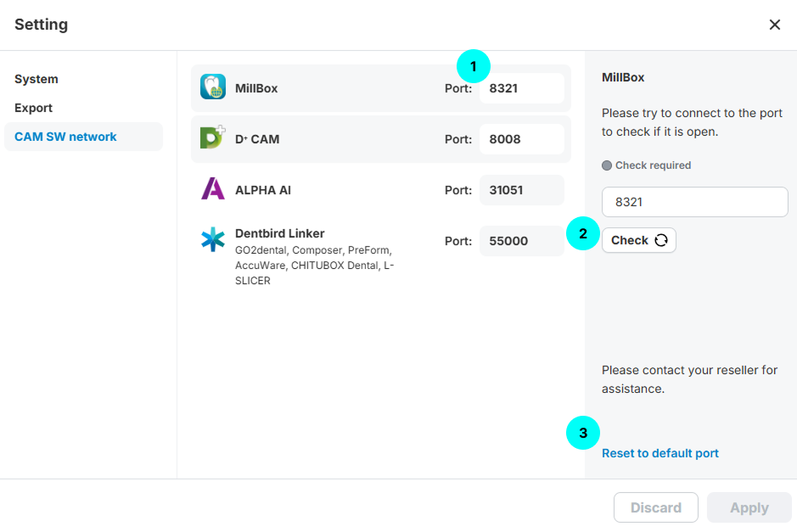Image resolution: width=797 pixels, height=532 pixels.
Task: Click the Apply button
Action: pos(749,507)
